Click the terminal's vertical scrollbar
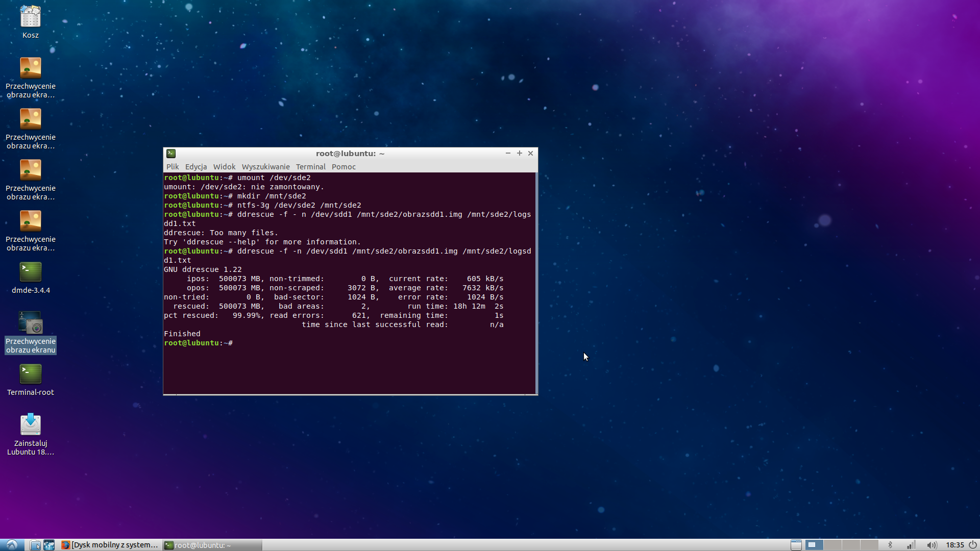Image resolution: width=980 pixels, height=551 pixels. coord(536,283)
